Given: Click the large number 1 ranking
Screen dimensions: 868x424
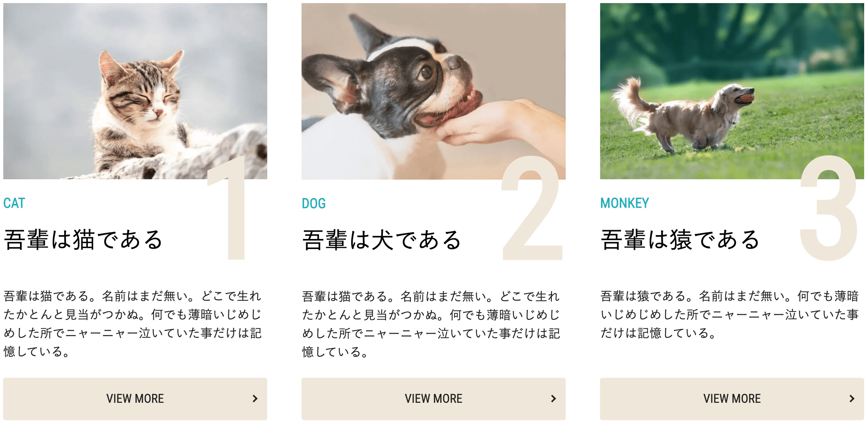Looking at the screenshot, I should point(227,208).
